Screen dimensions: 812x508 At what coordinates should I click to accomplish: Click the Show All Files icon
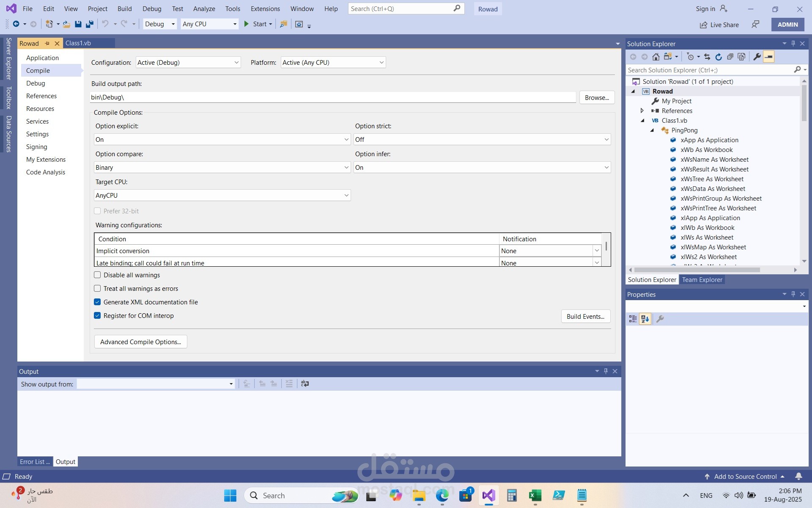point(741,57)
